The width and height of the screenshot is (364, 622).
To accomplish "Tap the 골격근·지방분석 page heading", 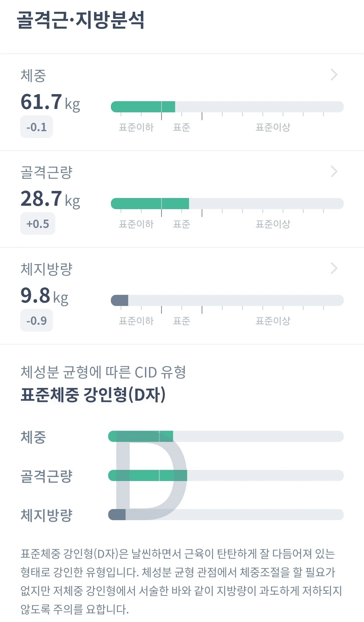I will pos(81,20).
